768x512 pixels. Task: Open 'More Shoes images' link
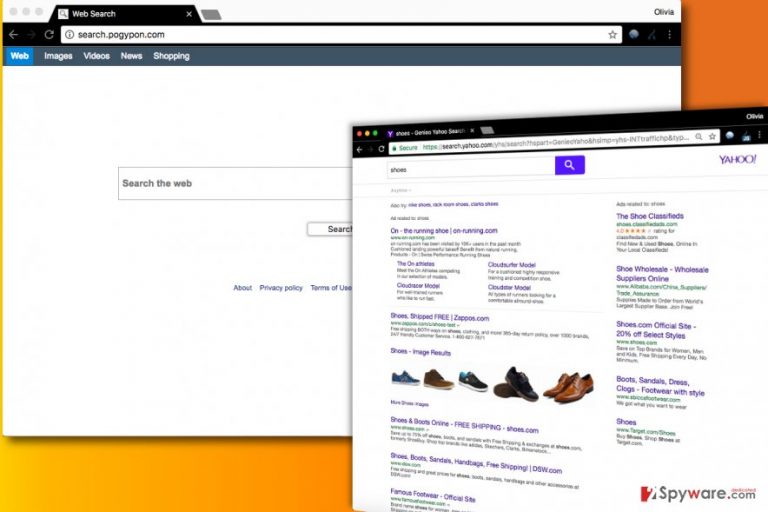click(x=409, y=403)
